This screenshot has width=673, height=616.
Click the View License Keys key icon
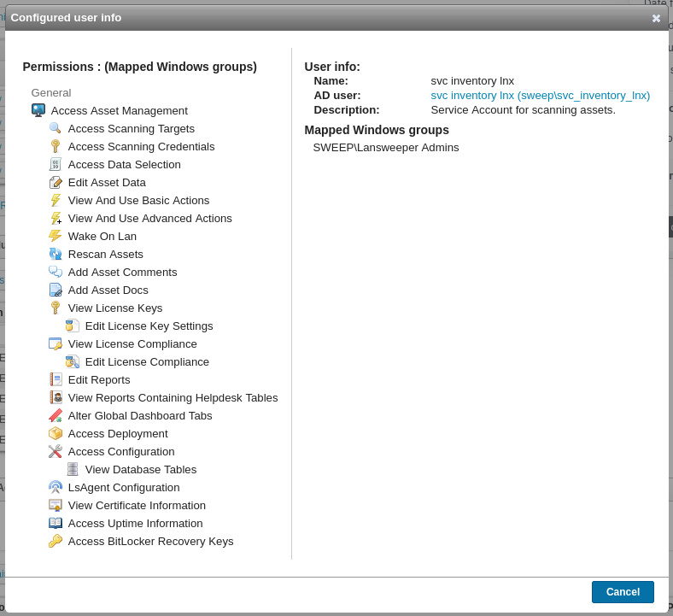click(x=56, y=308)
